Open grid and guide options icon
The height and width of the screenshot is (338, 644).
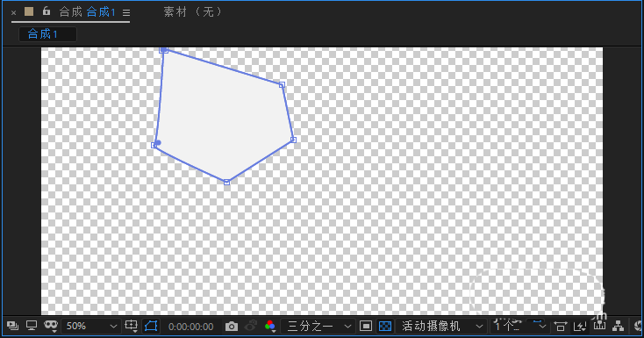(131, 326)
